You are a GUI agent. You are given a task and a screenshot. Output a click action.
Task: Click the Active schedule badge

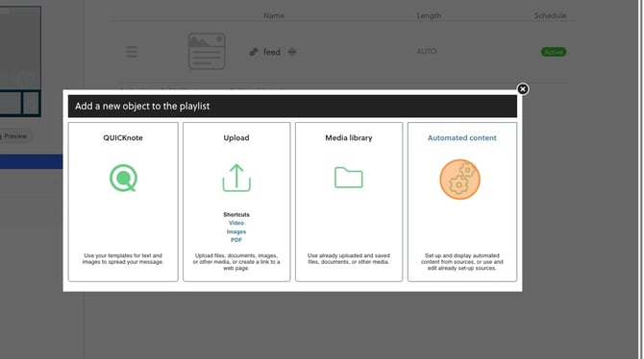click(554, 52)
